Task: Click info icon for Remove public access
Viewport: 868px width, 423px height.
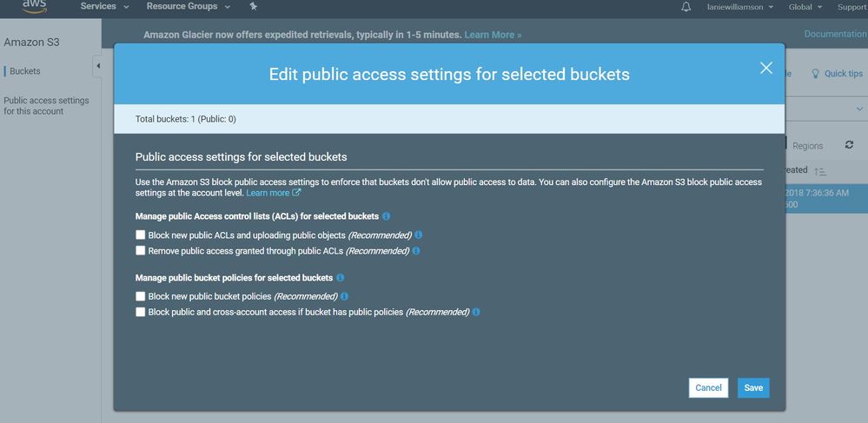Action: click(416, 251)
